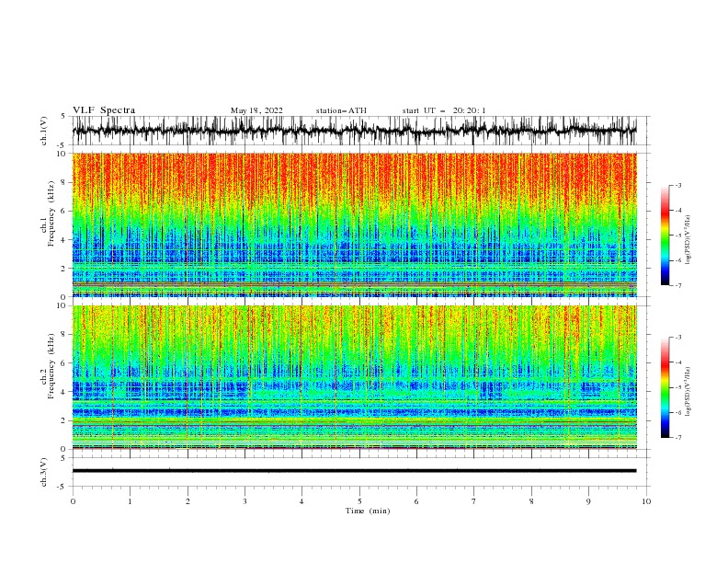This screenshot has width=728, height=563.
Task: Click the '-7' value on lower colorbar
Action: [x=677, y=438]
